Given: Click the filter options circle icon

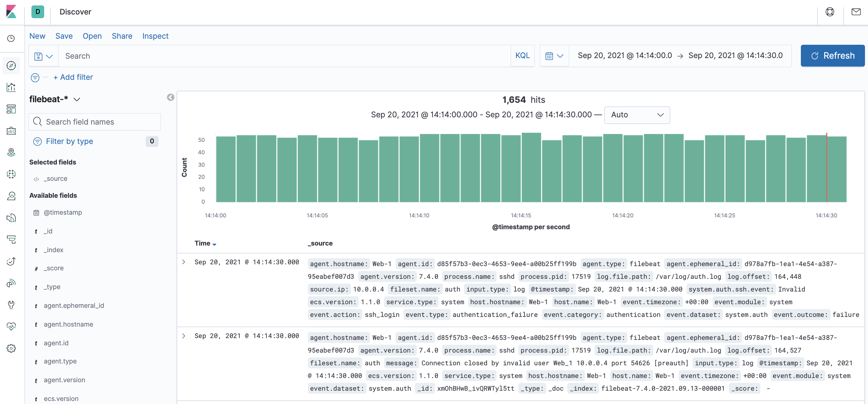Looking at the screenshot, I should (35, 77).
